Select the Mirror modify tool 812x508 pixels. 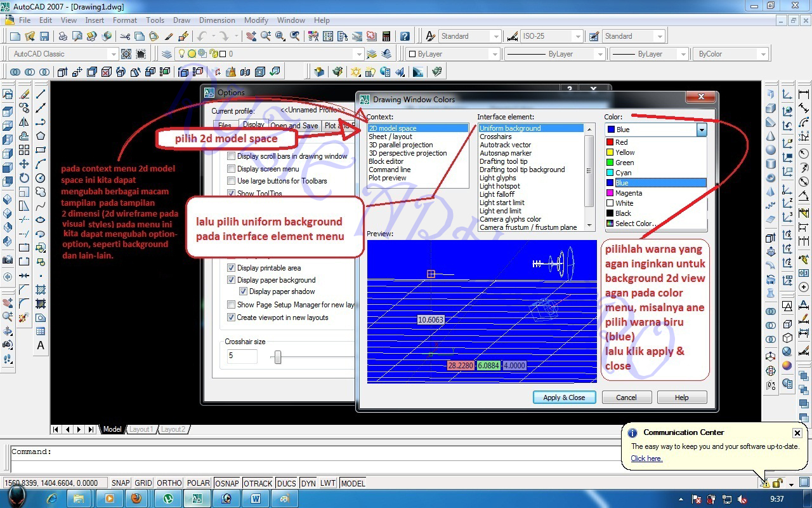(x=24, y=122)
